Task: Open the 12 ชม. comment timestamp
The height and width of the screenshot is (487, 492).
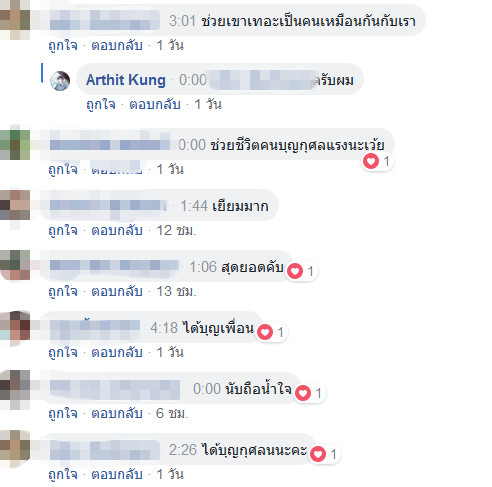Action: (x=176, y=231)
